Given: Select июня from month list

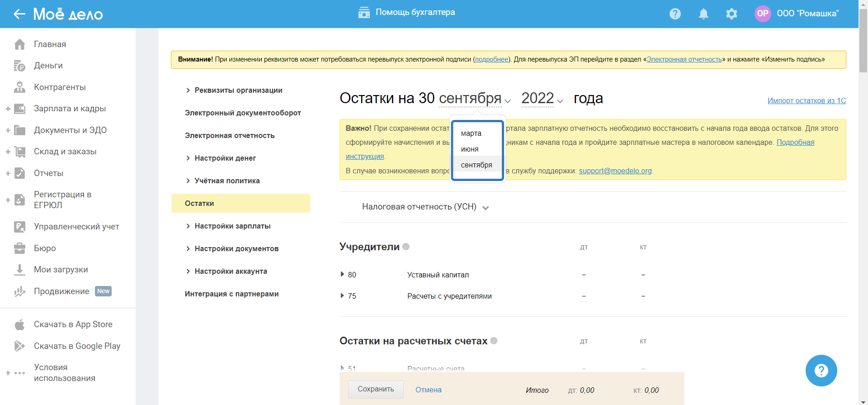Looking at the screenshot, I should point(470,149).
